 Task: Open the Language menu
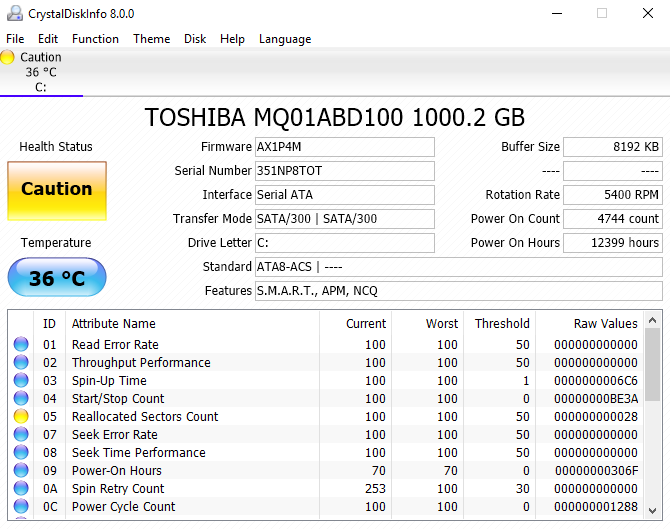coord(285,39)
